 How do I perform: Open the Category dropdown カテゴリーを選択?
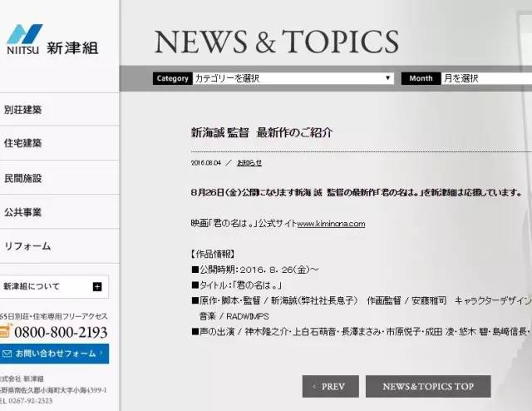(x=293, y=78)
